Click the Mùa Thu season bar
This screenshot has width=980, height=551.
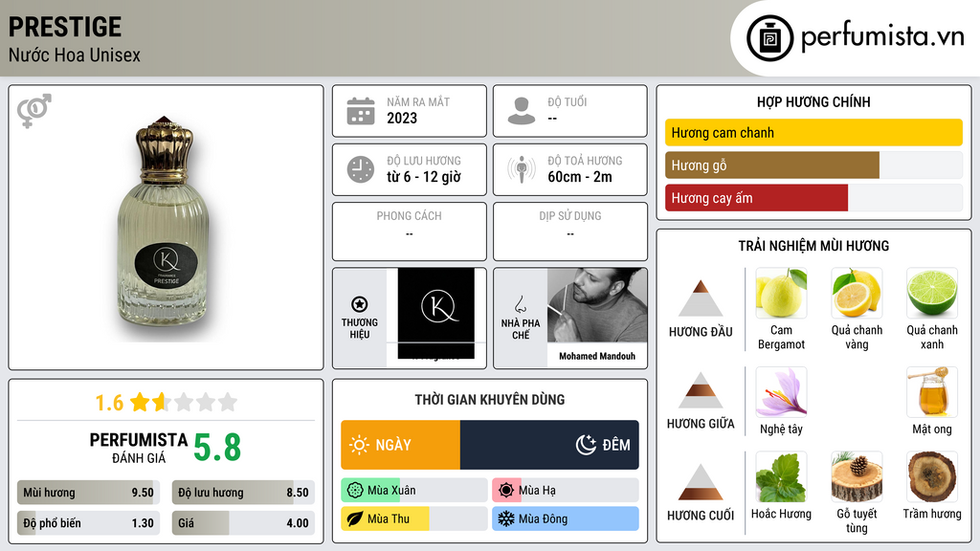tap(414, 518)
